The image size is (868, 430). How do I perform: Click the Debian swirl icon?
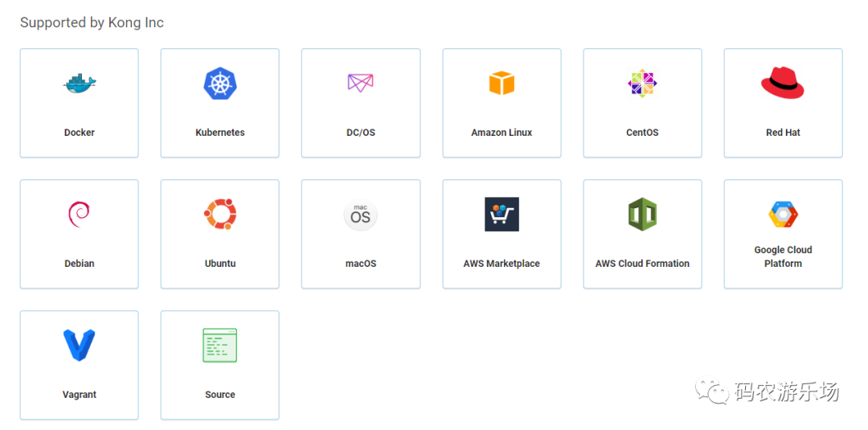point(79,215)
